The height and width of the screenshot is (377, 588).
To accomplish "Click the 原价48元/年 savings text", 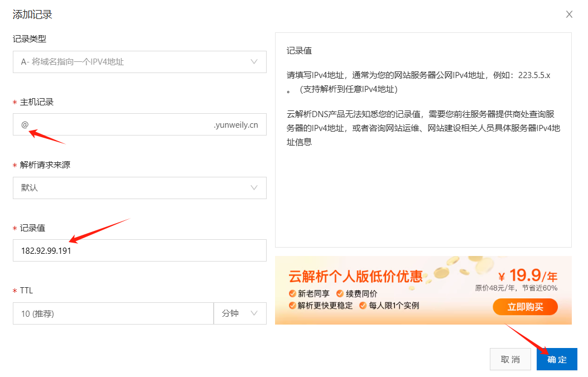I will pos(516,288).
